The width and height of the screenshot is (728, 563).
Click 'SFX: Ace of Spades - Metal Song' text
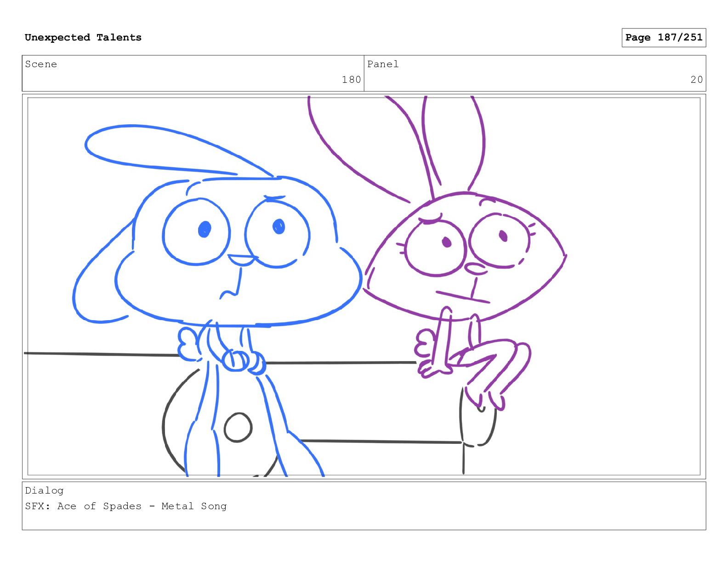(x=126, y=506)
